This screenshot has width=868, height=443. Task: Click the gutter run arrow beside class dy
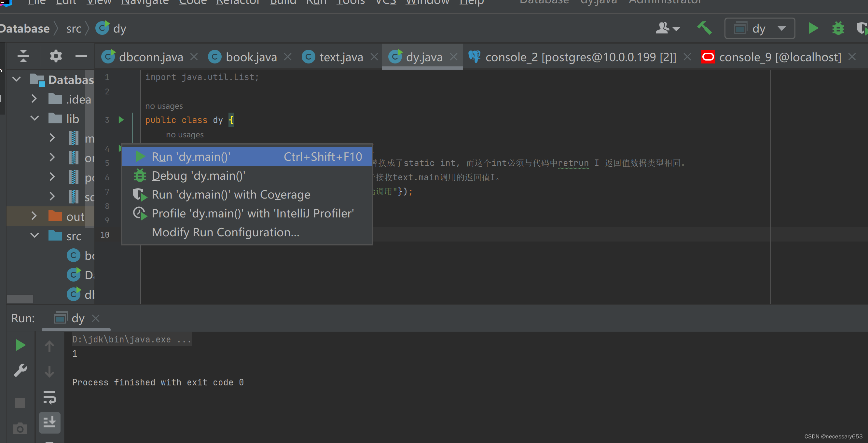click(x=121, y=119)
